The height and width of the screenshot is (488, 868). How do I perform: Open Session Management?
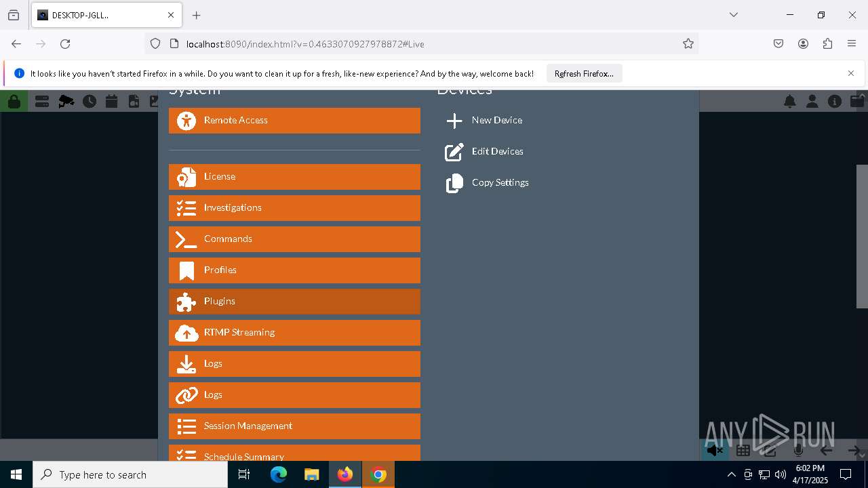(294, 426)
